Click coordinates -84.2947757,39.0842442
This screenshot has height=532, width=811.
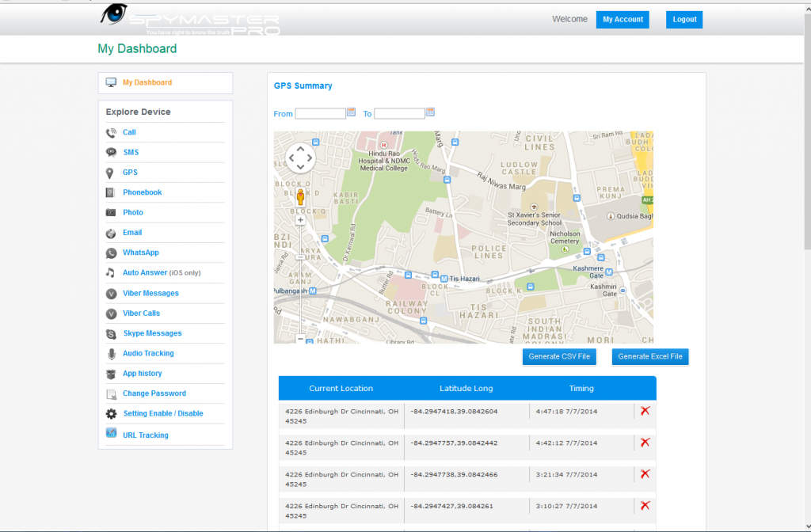point(454,443)
